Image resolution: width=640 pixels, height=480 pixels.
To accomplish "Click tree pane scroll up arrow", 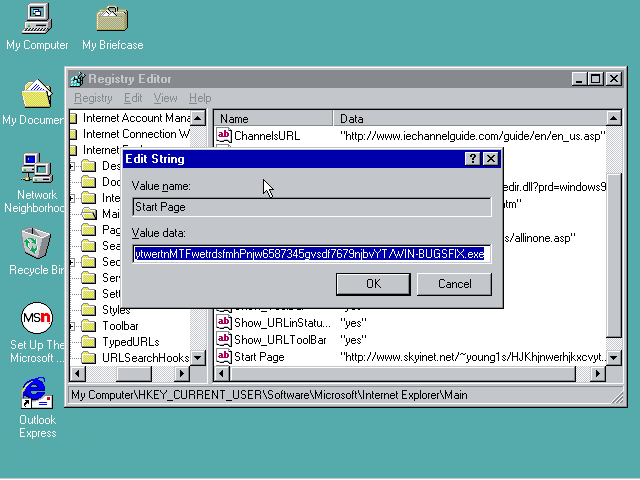I will [x=198, y=118].
